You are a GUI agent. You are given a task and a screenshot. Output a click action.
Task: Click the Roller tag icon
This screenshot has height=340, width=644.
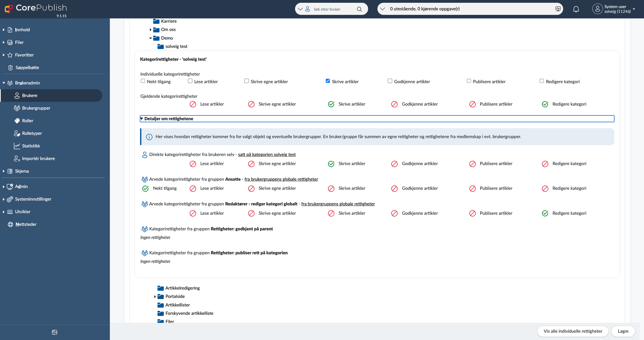(17, 121)
